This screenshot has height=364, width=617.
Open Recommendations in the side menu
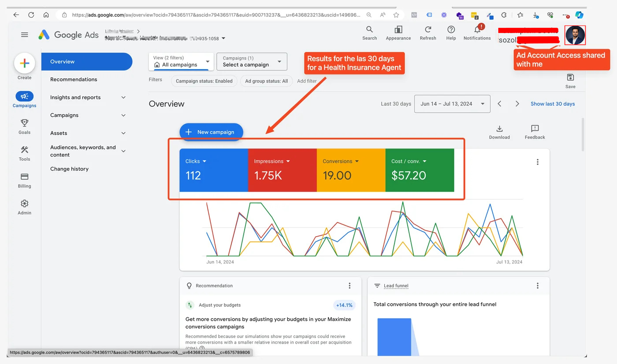pyautogui.click(x=74, y=79)
